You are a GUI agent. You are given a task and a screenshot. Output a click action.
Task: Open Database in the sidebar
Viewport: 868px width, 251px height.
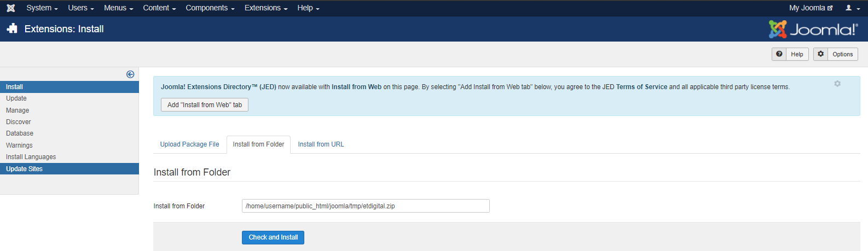tap(70, 133)
